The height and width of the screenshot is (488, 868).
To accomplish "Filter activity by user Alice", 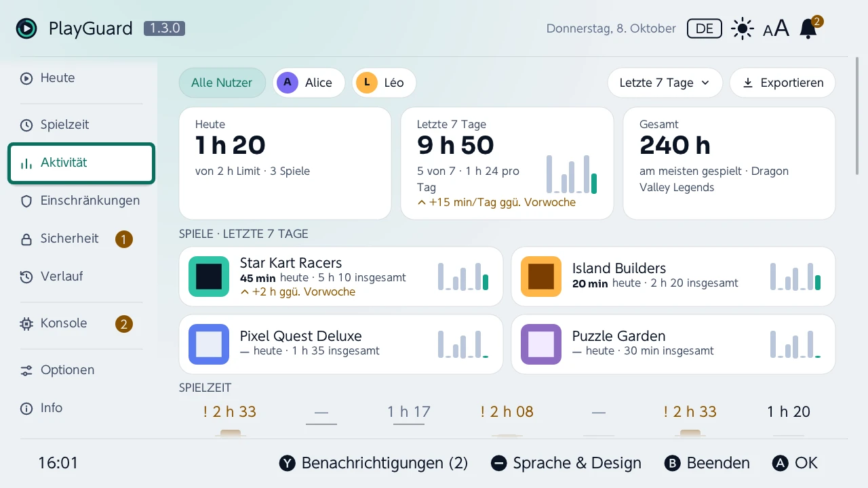I will (x=309, y=83).
